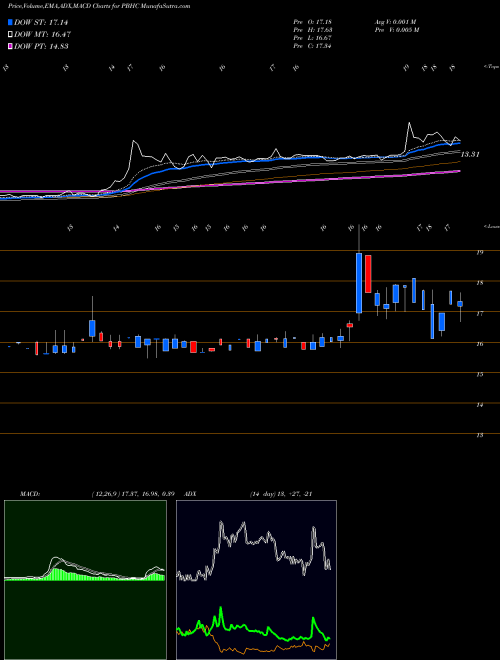Click the 14 price axis label
Screen dimensions: 500x660
(x=479, y=405)
